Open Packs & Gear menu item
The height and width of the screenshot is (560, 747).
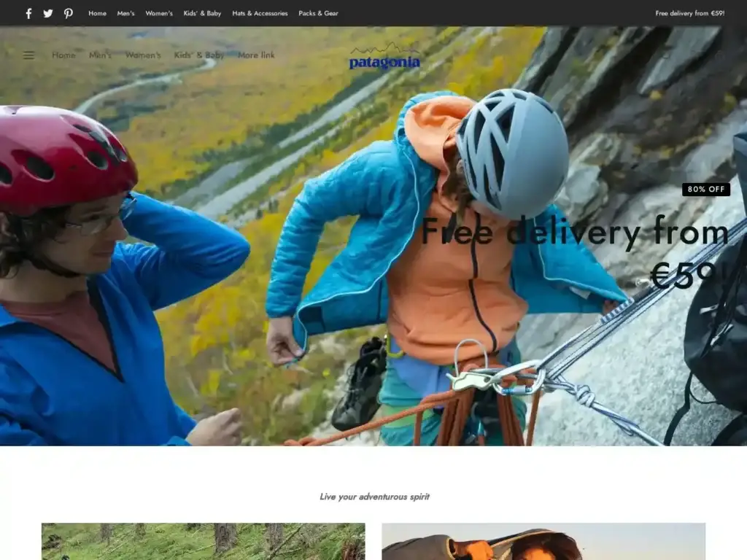(x=318, y=13)
